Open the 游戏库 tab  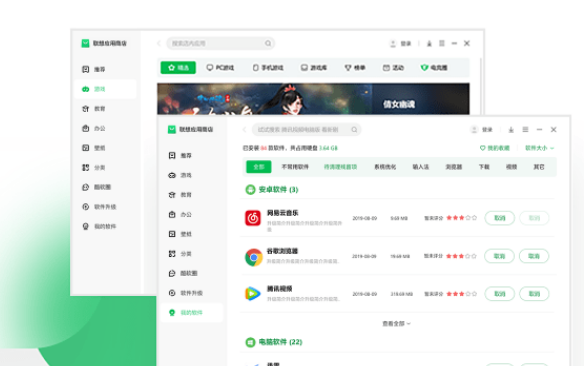[x=314, y=67]
